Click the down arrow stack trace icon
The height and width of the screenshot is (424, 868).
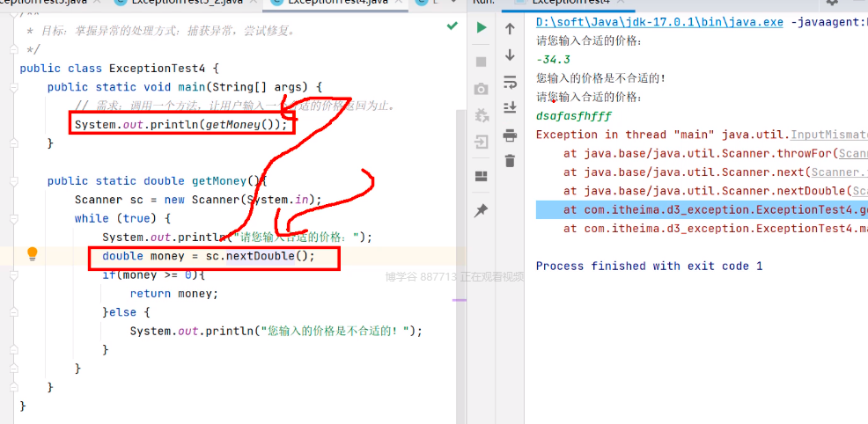(511, 55)
